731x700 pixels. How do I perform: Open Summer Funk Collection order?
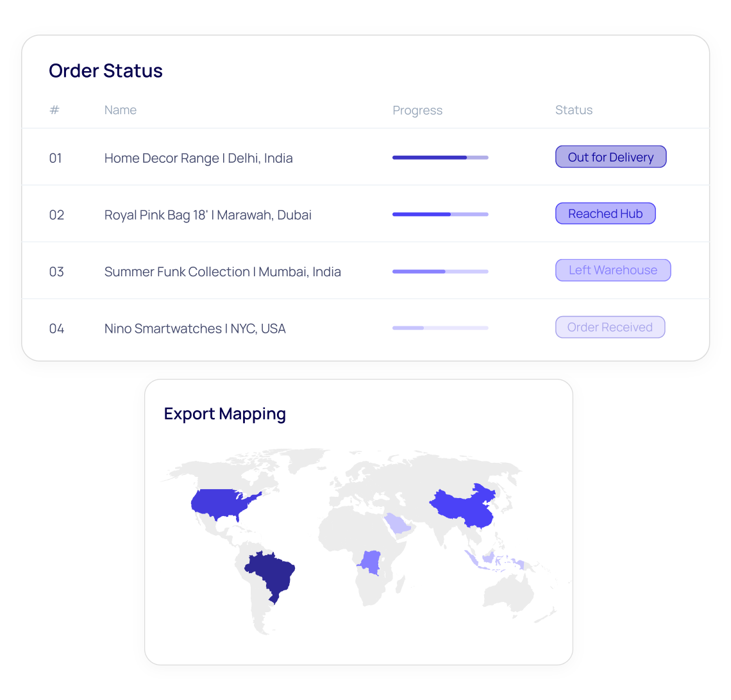coord(223,272)
